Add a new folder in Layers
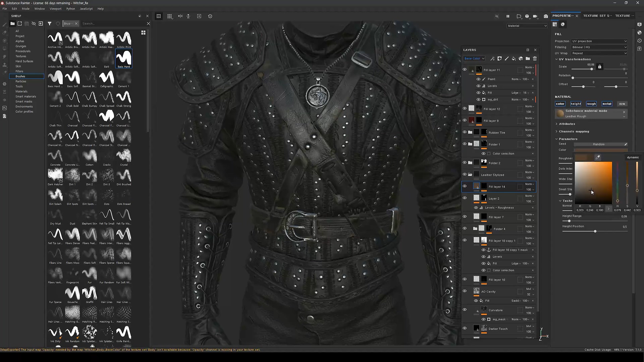The width and height of the screenshot is (644, 362). pyautogui.click(x=528, y=59)
